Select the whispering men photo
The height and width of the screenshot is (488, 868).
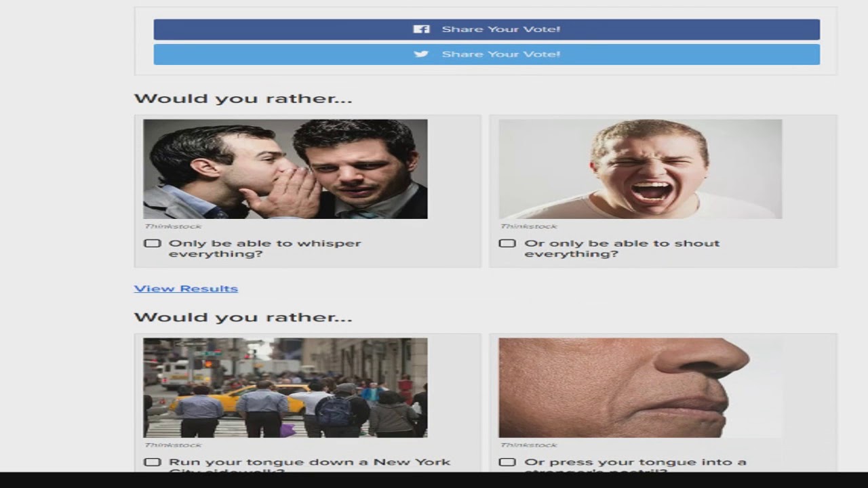tap(285, 169)
